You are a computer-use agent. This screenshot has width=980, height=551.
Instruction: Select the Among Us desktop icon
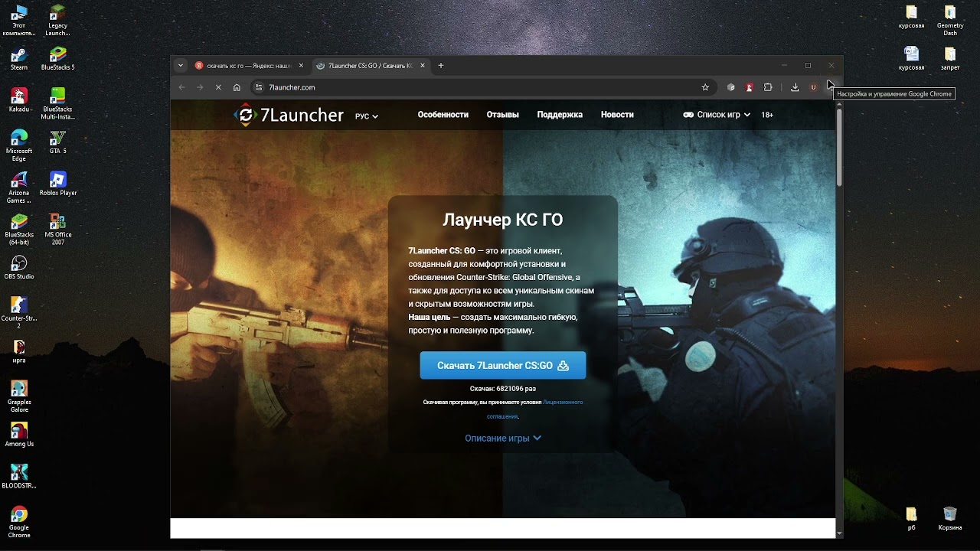19,435
